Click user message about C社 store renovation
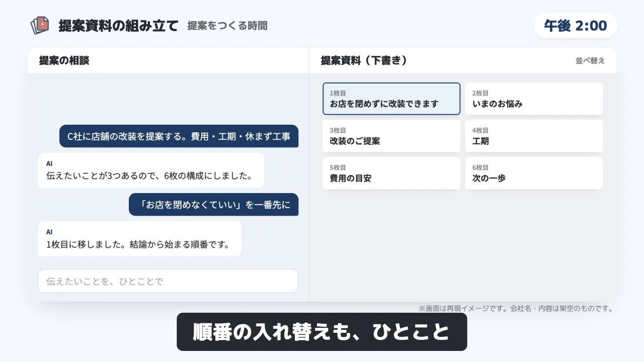 (179, 136)
